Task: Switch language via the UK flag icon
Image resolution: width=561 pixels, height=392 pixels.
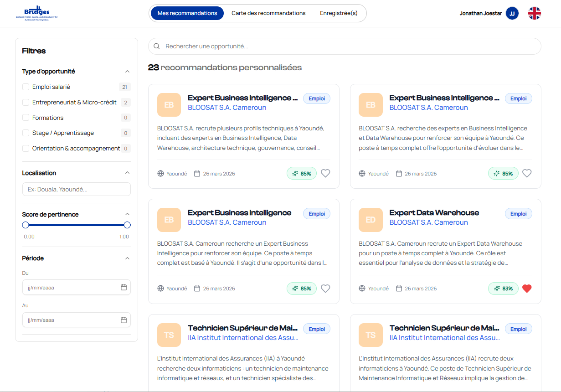Action: (535, 13)
